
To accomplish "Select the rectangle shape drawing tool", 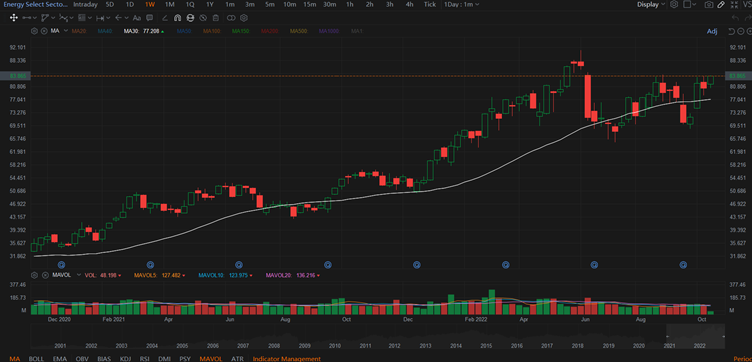I will (82, 18).
